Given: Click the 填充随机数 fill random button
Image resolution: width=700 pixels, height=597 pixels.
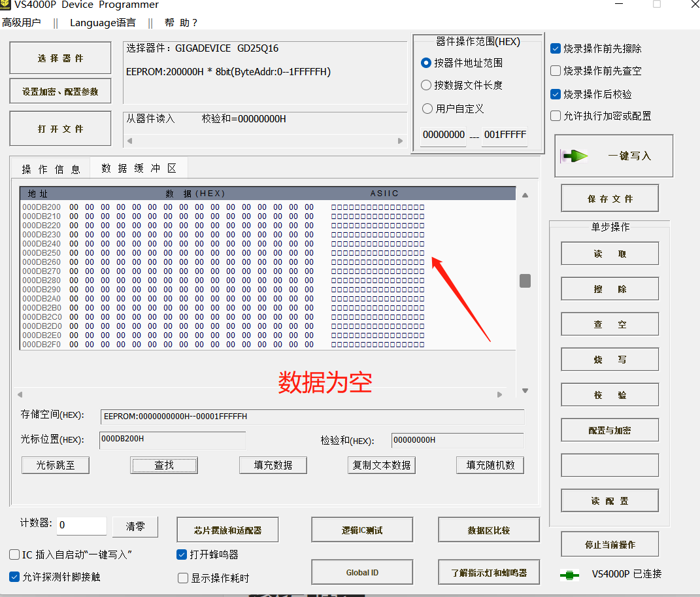Looking at the screenshot, I should pos(490,465).
